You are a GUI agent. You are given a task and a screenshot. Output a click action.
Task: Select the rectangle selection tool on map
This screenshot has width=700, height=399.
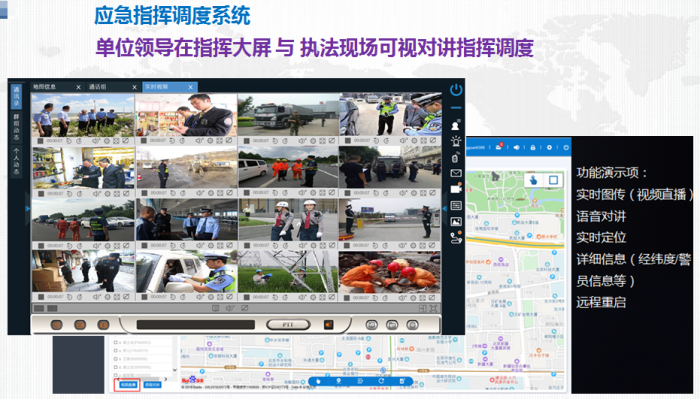pyautogui.click(x=554, y=180)
